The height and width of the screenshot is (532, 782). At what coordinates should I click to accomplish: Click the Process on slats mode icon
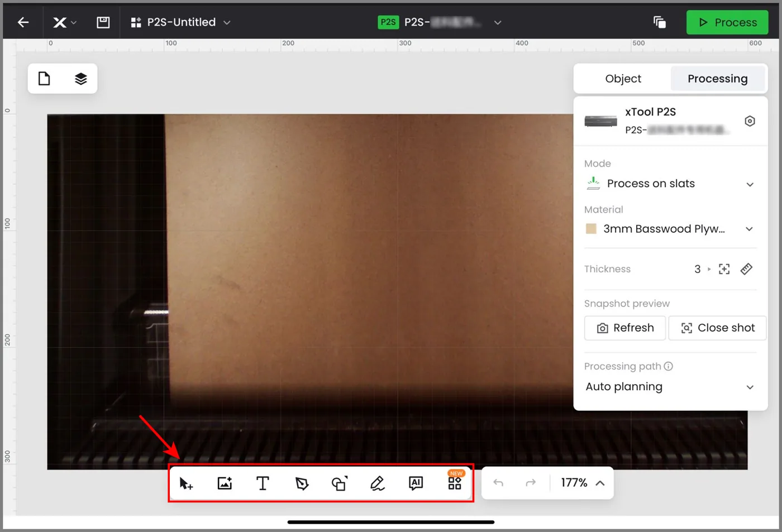pos(593,183)
